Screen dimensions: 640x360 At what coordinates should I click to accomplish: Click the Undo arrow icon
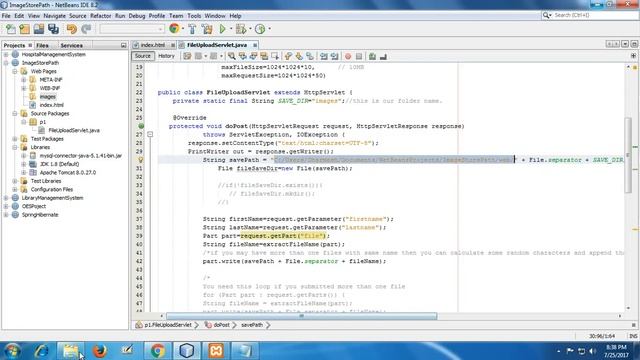pyautogui.click(x=72, y=29)
